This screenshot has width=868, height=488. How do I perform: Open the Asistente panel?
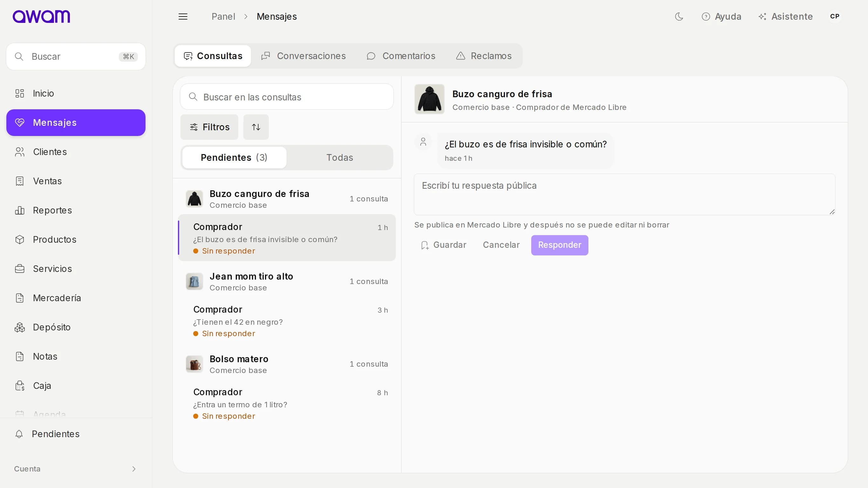tap(785, 17)
